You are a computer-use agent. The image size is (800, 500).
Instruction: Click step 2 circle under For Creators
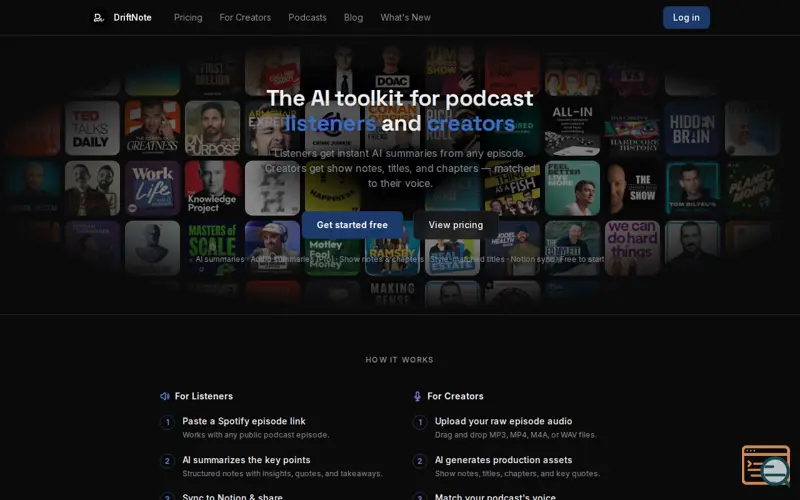click(420, 461)
